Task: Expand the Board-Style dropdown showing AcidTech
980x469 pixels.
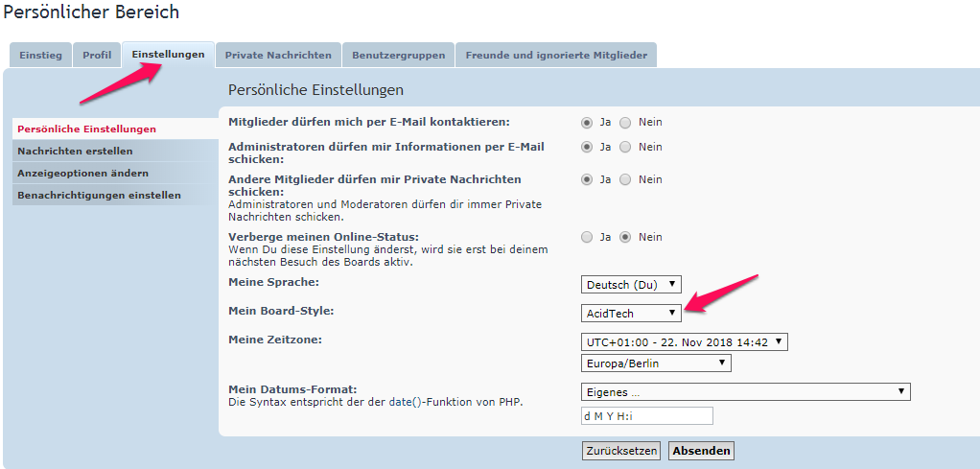Action: (x=631, y=314)
